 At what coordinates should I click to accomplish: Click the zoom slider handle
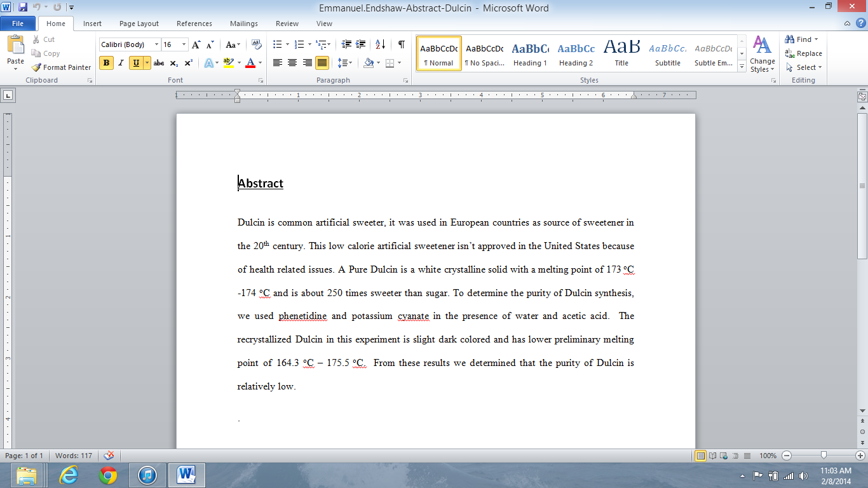coord(824,456)
